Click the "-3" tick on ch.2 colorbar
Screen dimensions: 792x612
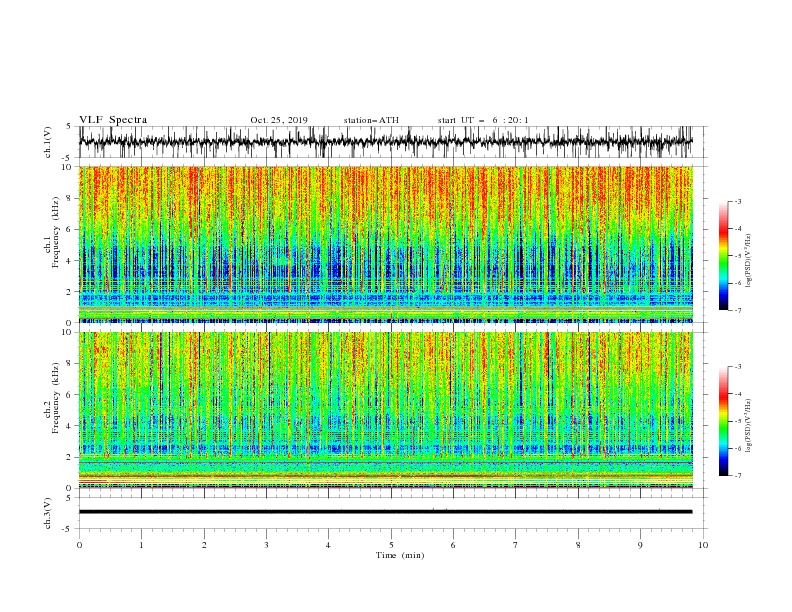pyautogui.click(x=737, y=367)
